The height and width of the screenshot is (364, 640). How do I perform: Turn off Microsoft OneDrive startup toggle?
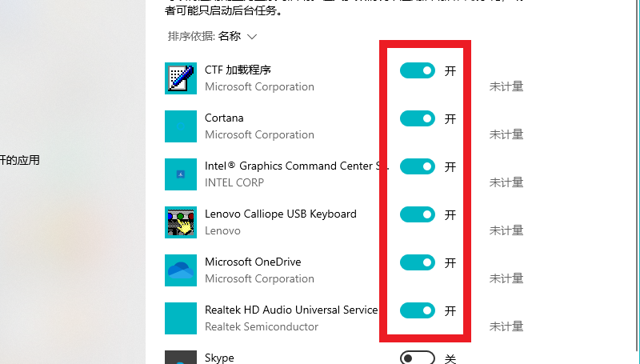tap(417, 262)
